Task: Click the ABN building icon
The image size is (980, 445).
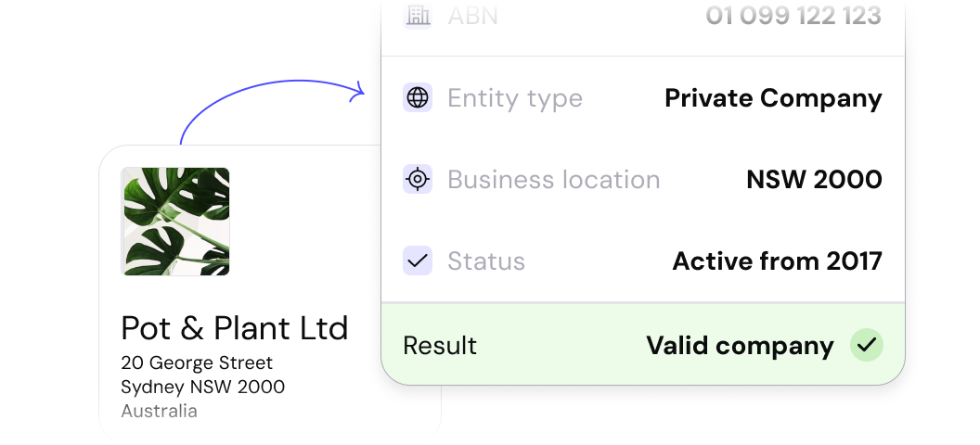Action: (418, 15)
